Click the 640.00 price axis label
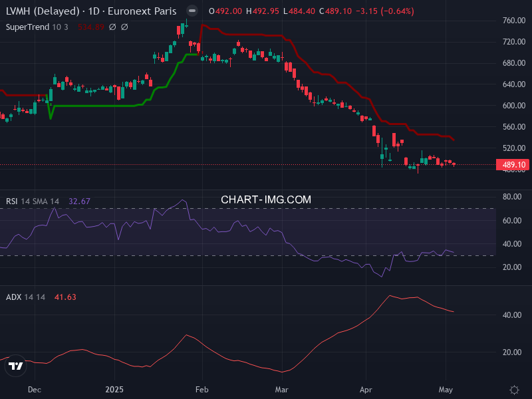The width and height of the screenshot is (532, 399). [x=514, y=84]
